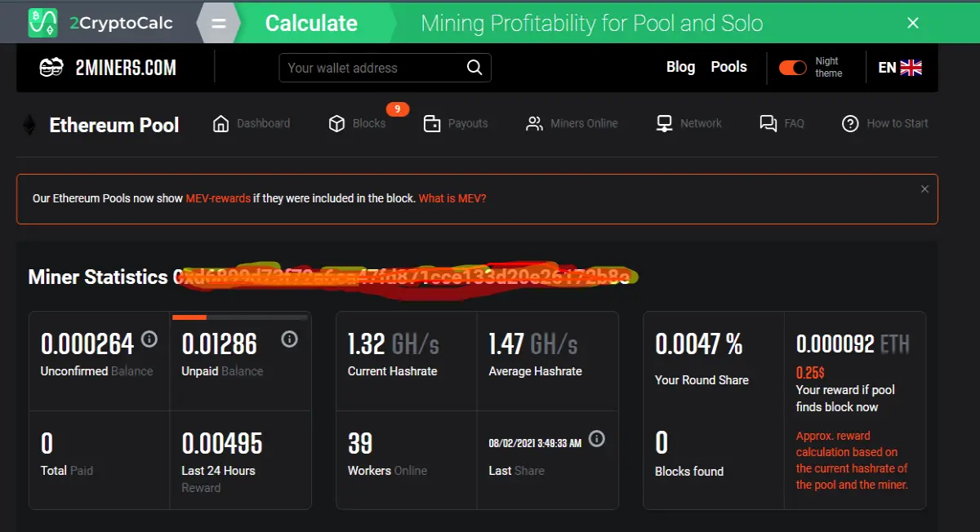Viewport: 980px width, 532px height.
Task: Open the Miners Online tab
Action: click(x=572, y=123)
